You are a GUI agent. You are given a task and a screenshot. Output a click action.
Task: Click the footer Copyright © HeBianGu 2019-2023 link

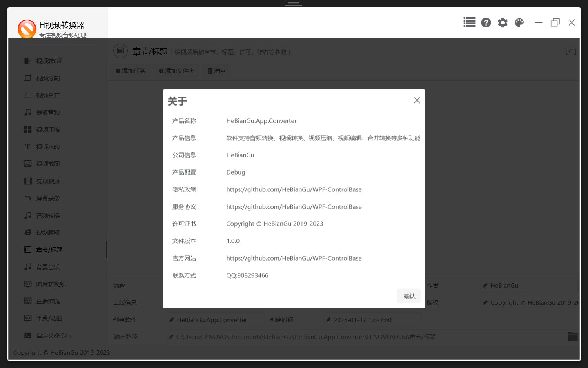tap(62, 353)
